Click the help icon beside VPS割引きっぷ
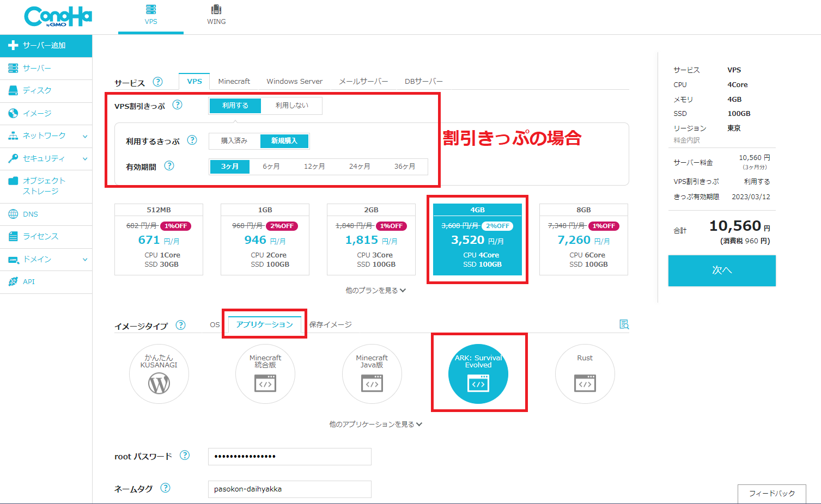 click(177, 105)
